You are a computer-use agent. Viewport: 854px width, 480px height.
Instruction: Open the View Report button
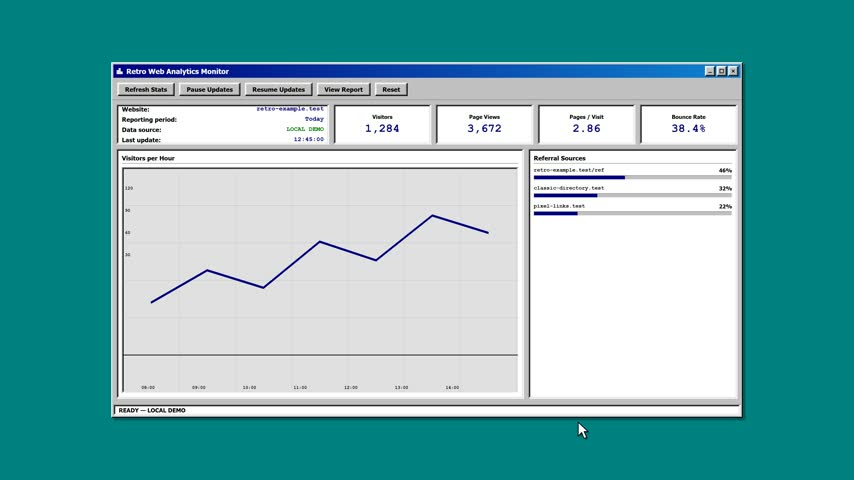(x=343, y=89)
